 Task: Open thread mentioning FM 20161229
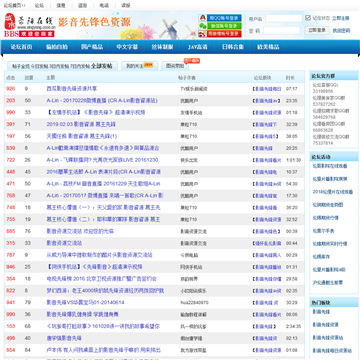pyautogui.click(x=103, y=184)
